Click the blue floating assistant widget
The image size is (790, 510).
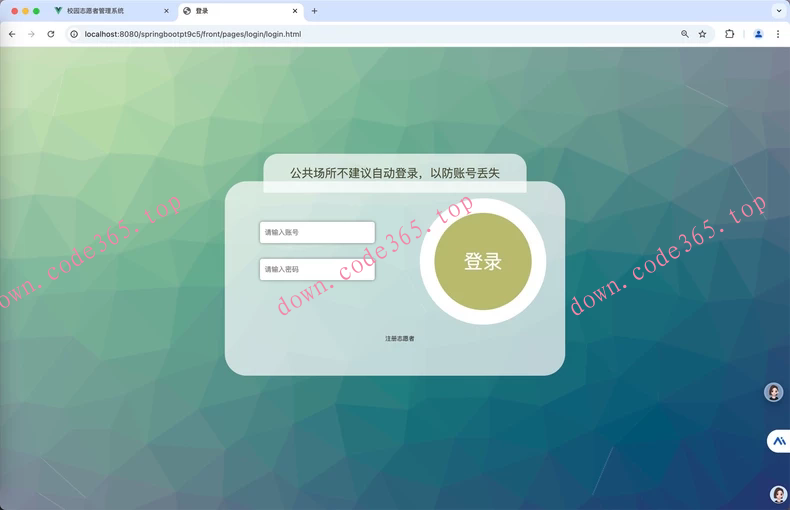pyautogui.click(x=778, y=441)
